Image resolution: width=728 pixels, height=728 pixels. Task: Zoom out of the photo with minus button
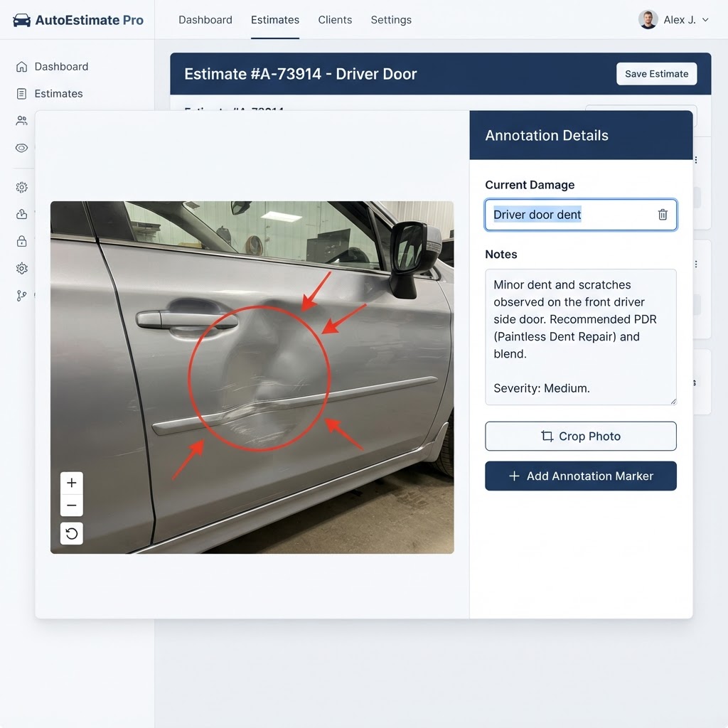coord(72,505)
